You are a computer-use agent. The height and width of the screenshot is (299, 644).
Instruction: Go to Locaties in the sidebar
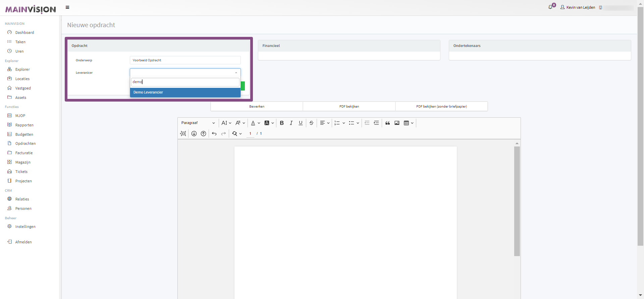pyautogui.click(x=22, y=79)
